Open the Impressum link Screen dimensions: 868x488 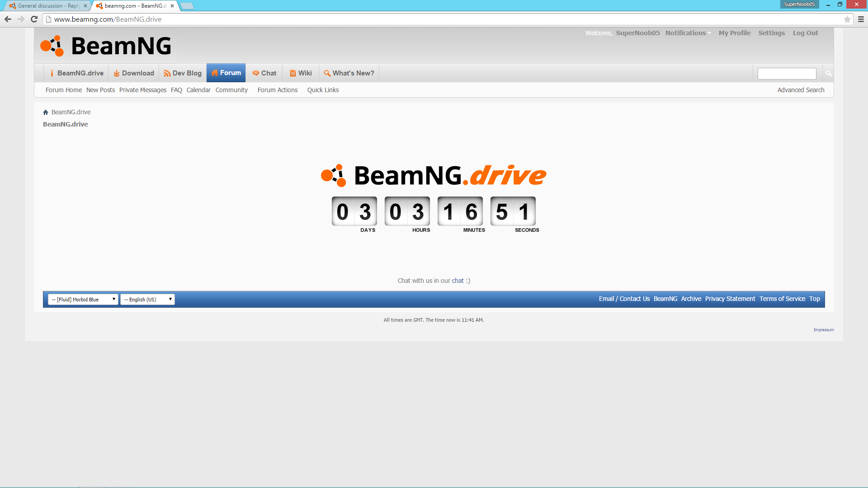click(824, 330)
